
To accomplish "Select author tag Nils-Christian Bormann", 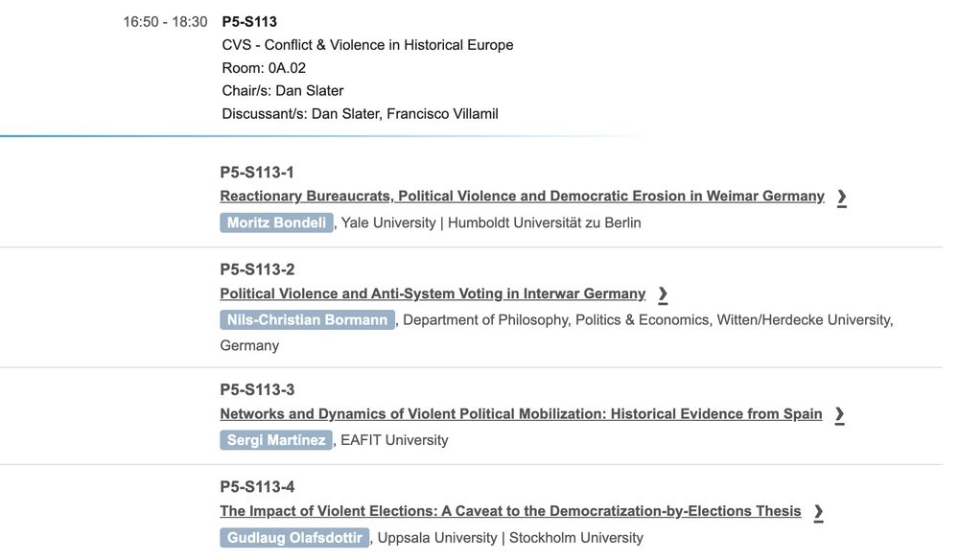I will pyautogui.click(x=307, y=319).
